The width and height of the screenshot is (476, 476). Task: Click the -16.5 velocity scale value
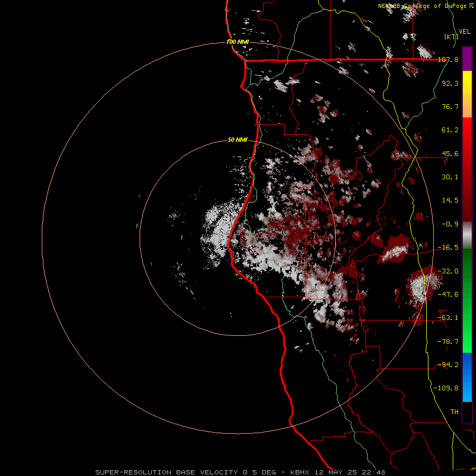click(448, 248)
